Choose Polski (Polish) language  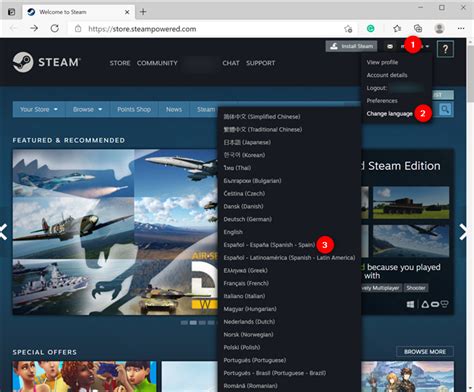242,348
